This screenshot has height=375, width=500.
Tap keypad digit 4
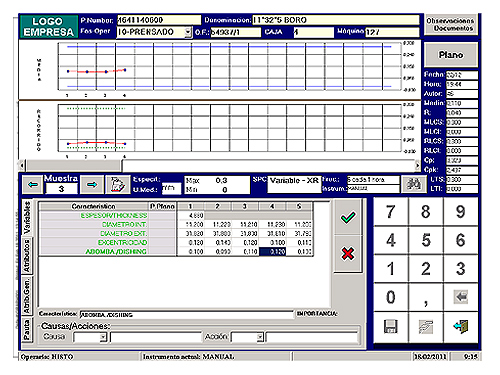[390, 240]
